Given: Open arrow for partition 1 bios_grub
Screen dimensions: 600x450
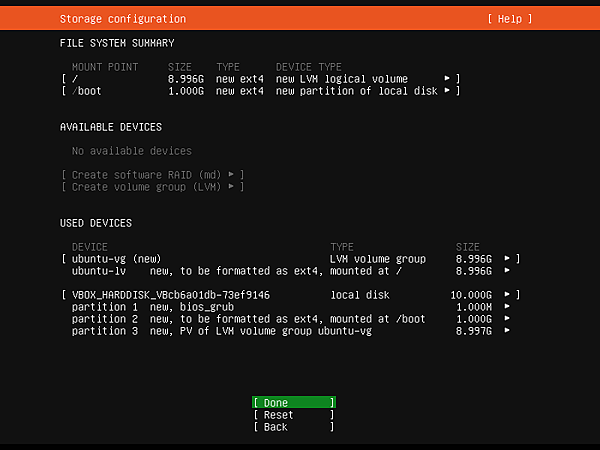Looking at the screenshot, I should click(x=507, y=307).
